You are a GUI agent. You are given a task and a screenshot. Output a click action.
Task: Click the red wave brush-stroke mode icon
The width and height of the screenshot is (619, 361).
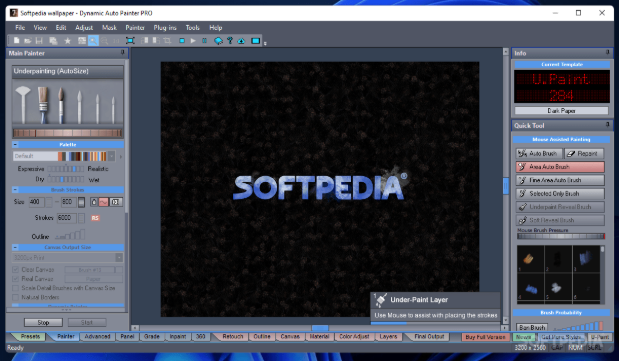(103, 202)
